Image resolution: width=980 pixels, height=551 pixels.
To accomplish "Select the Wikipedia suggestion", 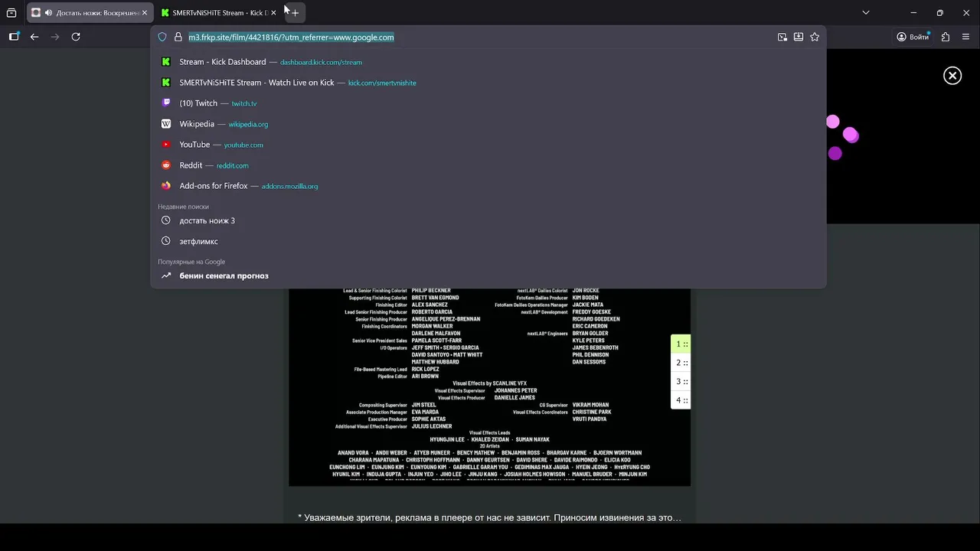I will (x=488, y=124).
